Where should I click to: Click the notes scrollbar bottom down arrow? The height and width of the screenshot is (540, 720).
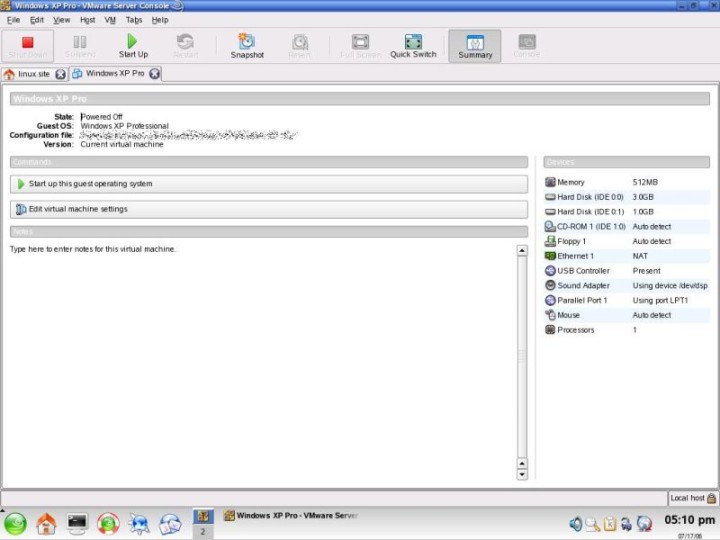tap(522, 475)
